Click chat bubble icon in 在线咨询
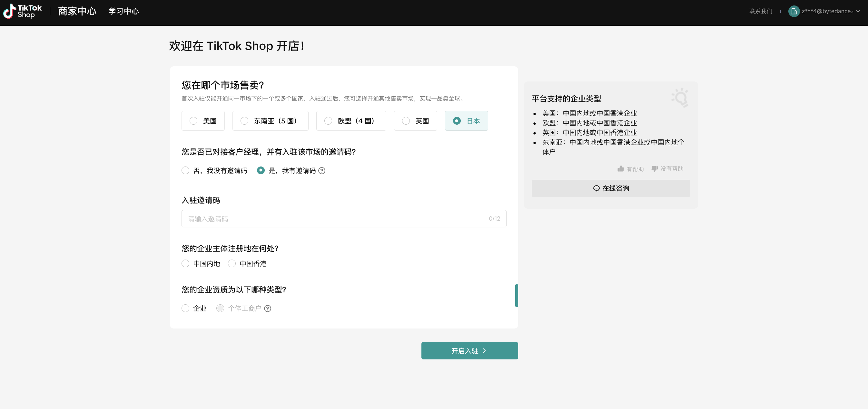 pyautogui.click(x=596, y=188)
